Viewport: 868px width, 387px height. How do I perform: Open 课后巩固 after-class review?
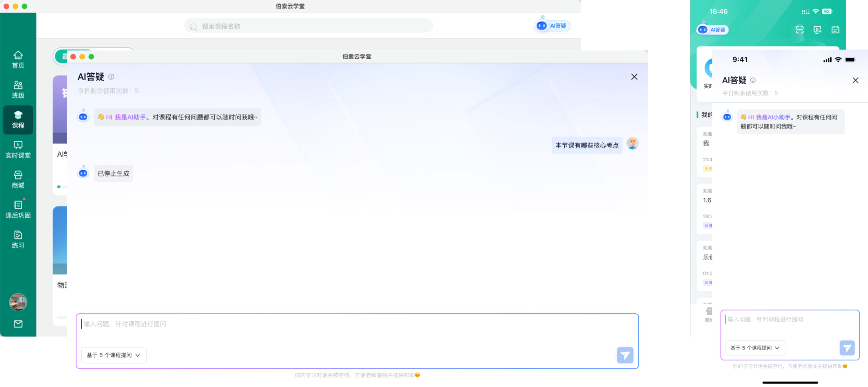[18, 209]
